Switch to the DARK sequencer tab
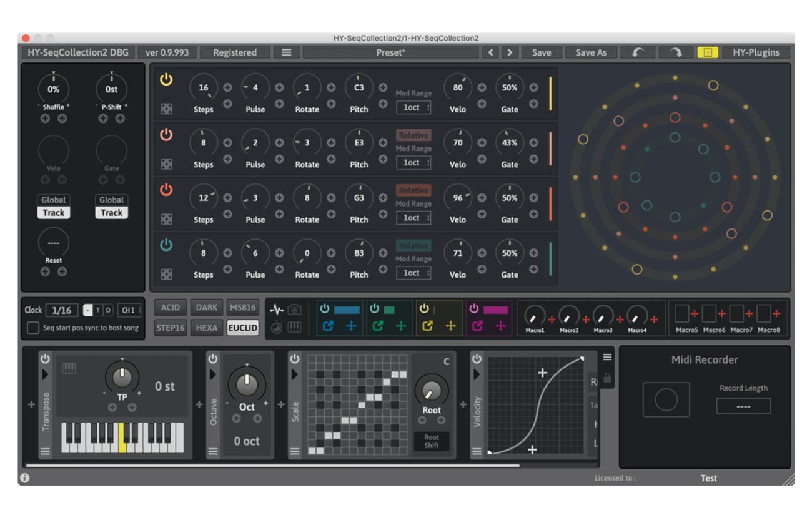 point(207,308)
